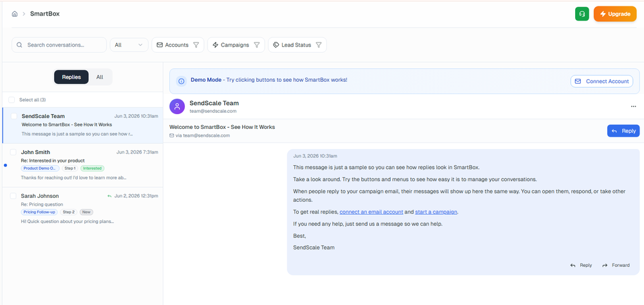Click the green replied arrow on Sarah Johnson
This screenshot has width=644, height=305.
(x=109, y=196)
